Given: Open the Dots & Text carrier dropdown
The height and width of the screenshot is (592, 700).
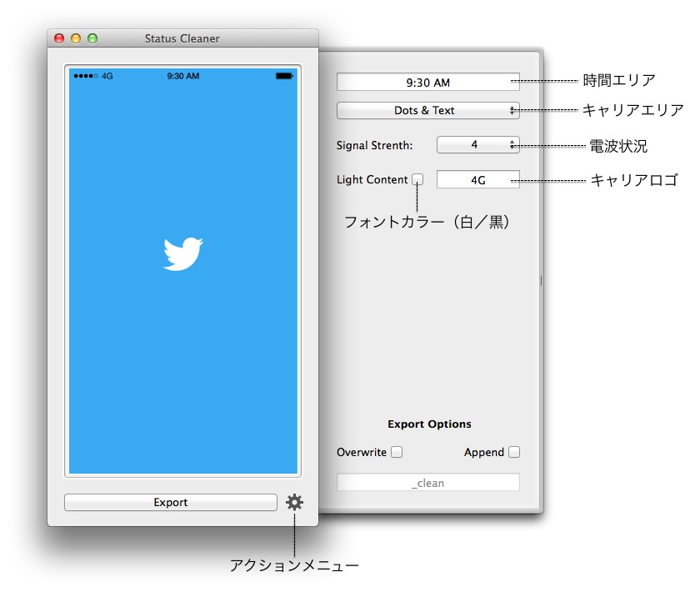Looking at the screenshot, I should coord(428,110).
